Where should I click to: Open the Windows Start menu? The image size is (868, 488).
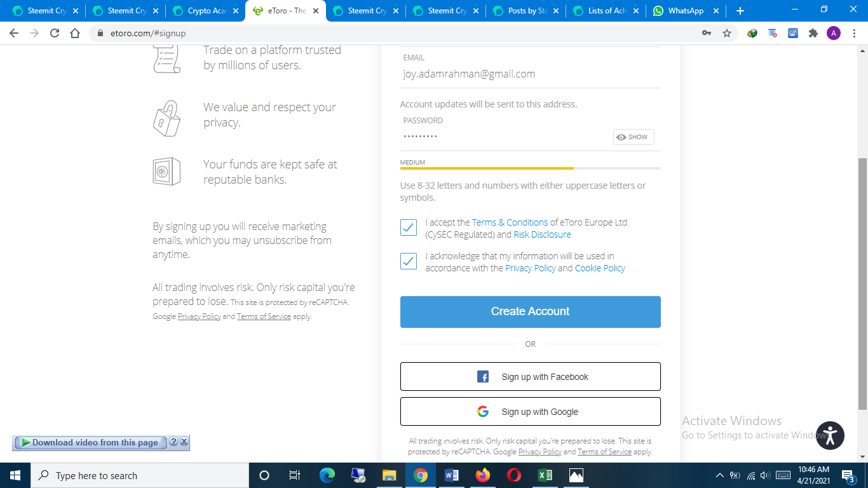15,475
